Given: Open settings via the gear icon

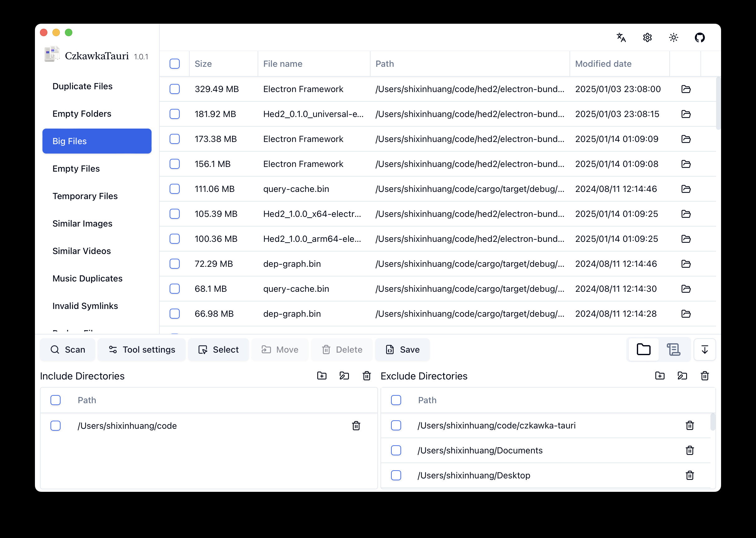Looking at the screenshot, I should coord(647,37).
